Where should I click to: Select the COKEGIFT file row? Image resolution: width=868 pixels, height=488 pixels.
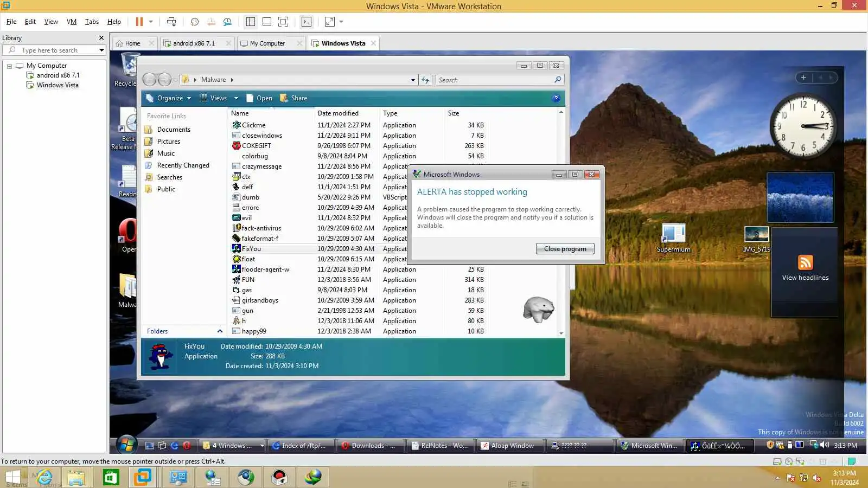pos(358,146)
